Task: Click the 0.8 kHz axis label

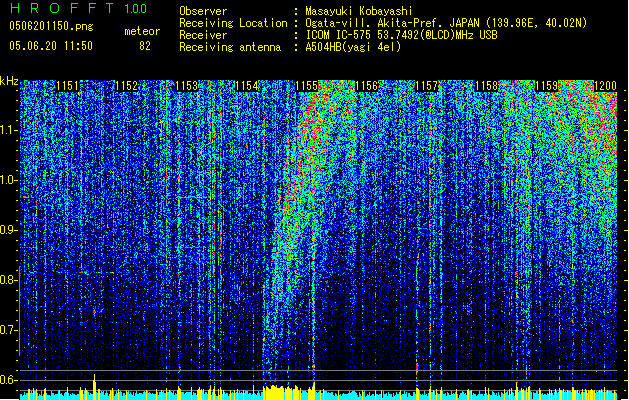Action: click(9, 280)
